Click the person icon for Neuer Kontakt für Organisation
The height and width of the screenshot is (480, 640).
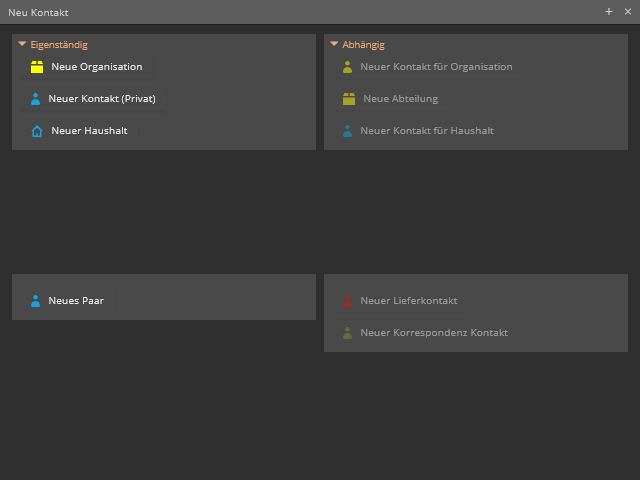point(347,67)
